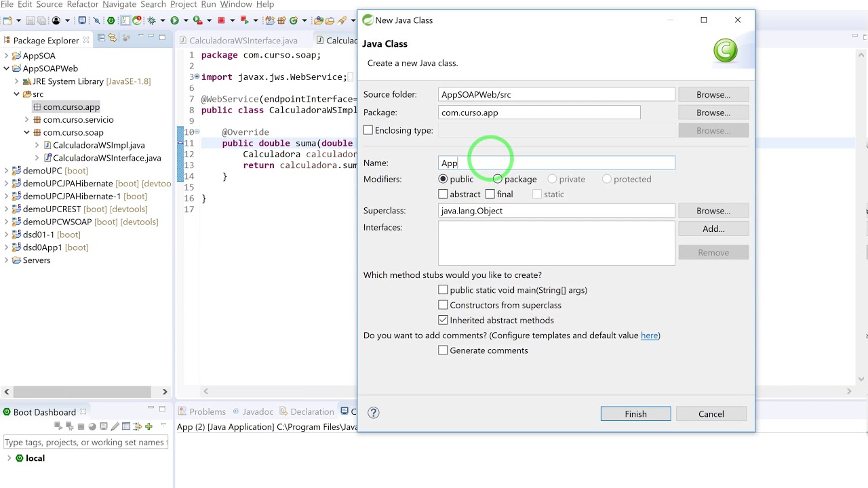This screenshot has width=868, height=488.
Task: Click the Open Type folder icon
Action: (x=319, y=20)
